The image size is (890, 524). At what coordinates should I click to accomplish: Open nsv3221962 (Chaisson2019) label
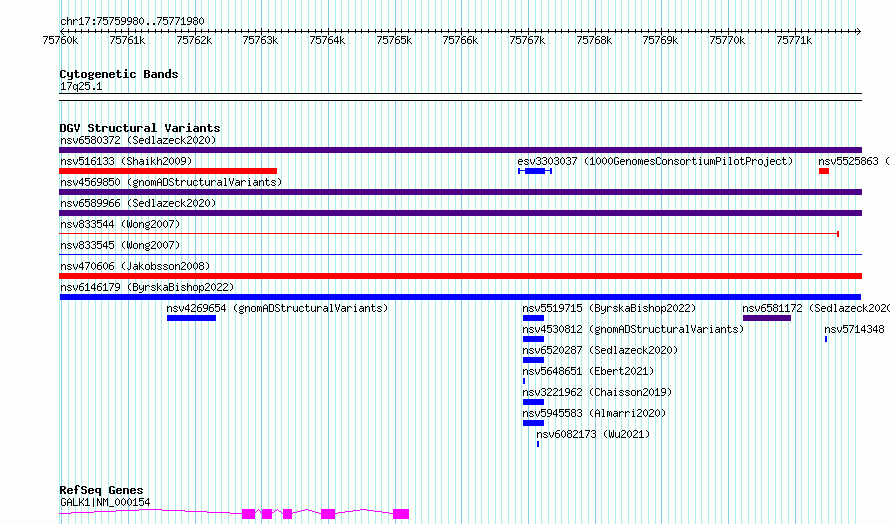point(597,392)
